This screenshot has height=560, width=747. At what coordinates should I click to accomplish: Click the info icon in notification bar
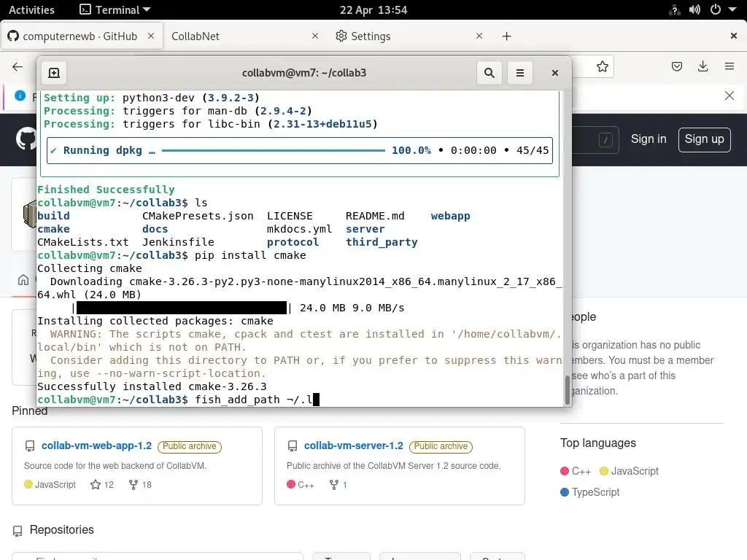[20, 96]
